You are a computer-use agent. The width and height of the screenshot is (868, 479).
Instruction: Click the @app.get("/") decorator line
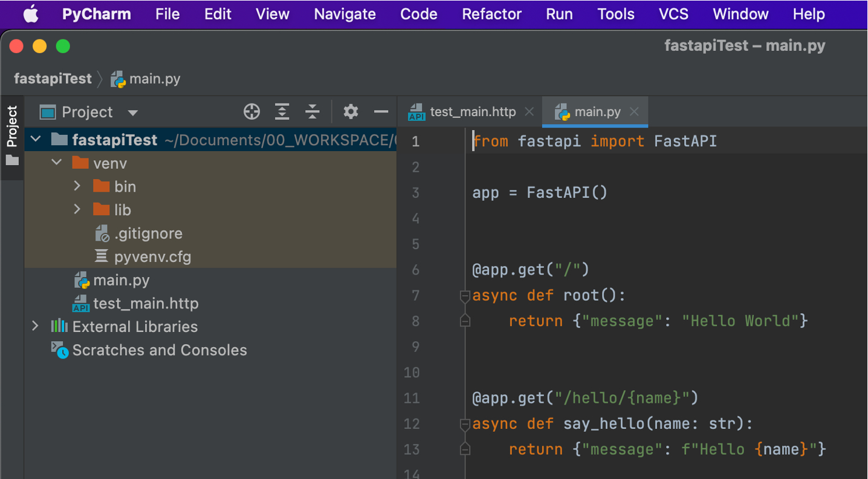(x=531, y=270)
